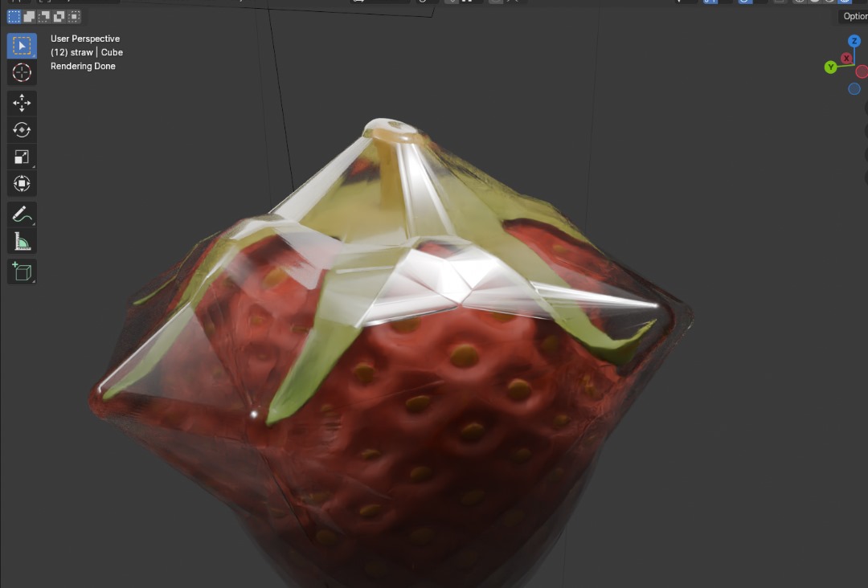Click the "Rendering Done" status text
Image resolution: width=868 pixels, height=588 pixels.
pos(83,66)
